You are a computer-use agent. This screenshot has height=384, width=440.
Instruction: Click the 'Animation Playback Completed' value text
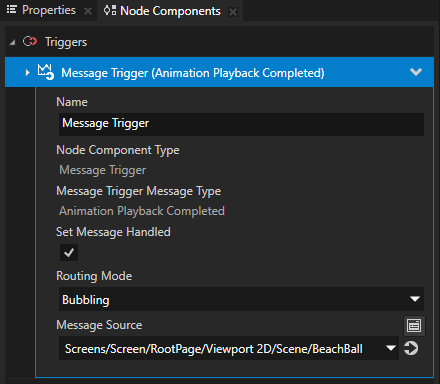[142, 211]
